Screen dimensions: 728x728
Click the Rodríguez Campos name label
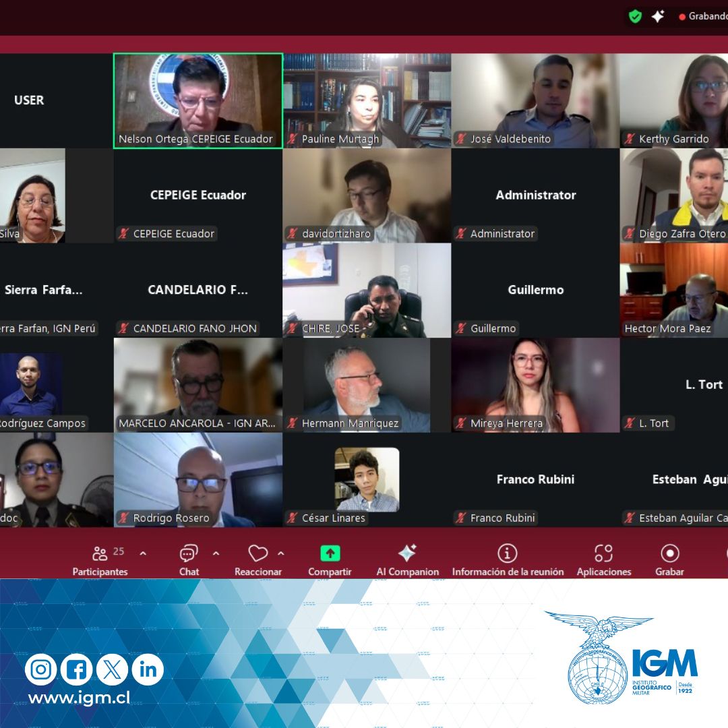[42, 423]
